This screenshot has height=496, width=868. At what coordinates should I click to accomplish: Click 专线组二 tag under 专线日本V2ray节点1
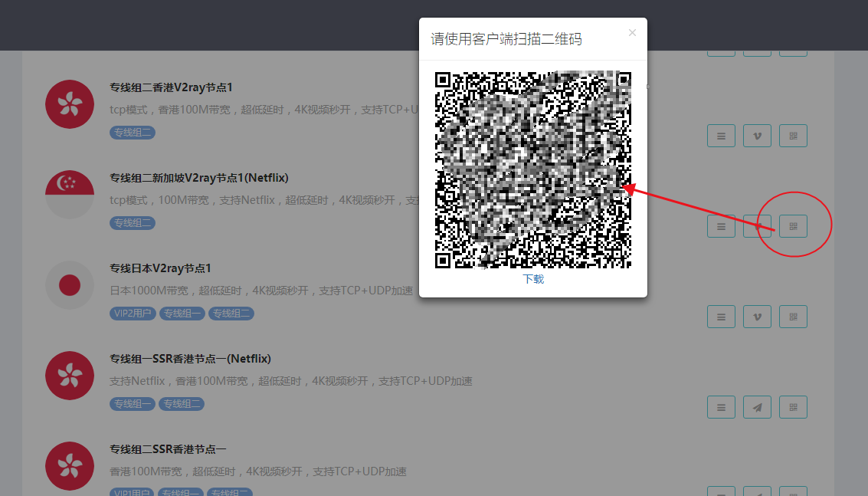pyautogui.click(x=231, y=313)
